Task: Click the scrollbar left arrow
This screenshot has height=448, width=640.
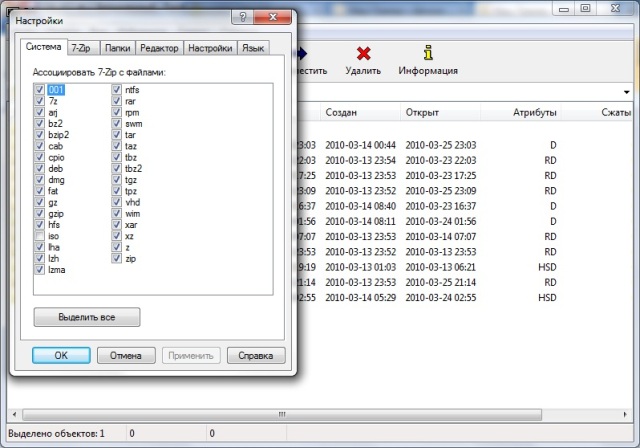Action: tap(14, 415)
